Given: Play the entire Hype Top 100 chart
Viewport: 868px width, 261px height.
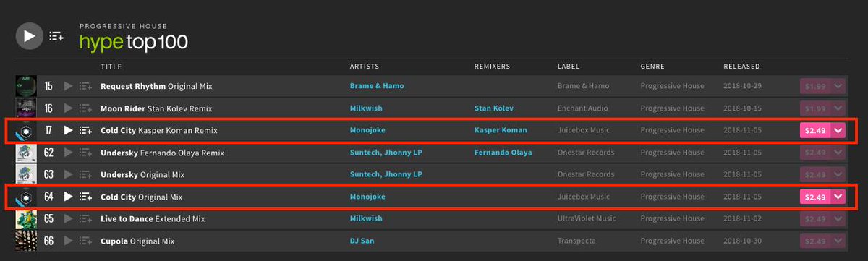Looking at the screenshot, I should (29, 35).
